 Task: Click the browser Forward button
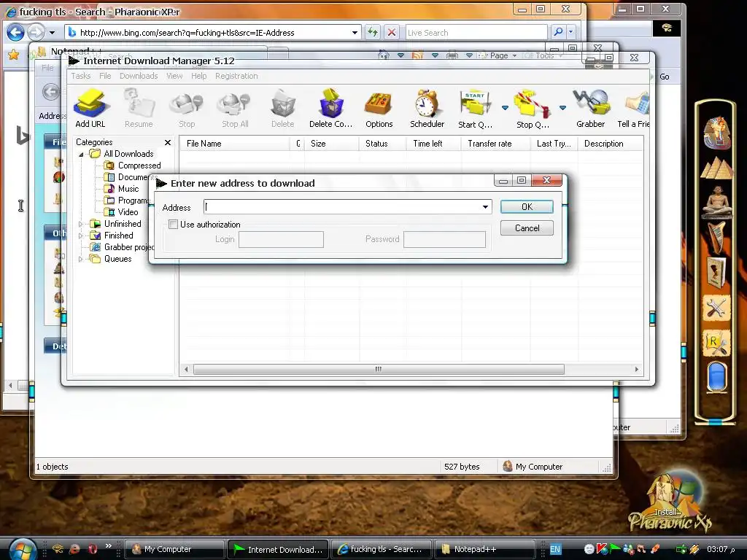point(36,32)
